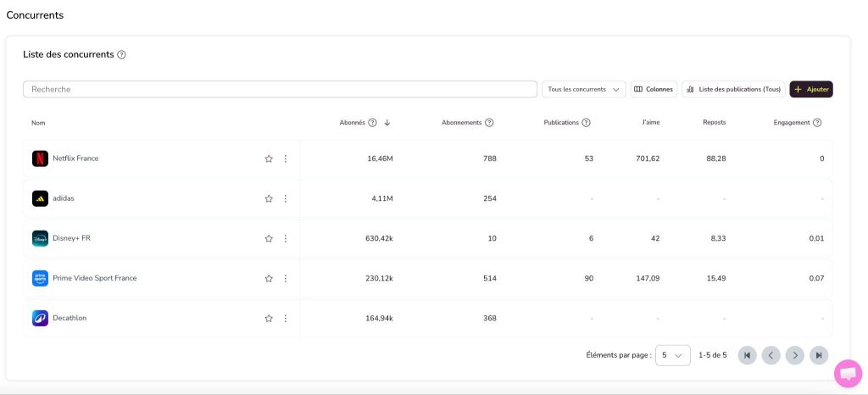Image resolution: width=868 pixels, height=395 pixels.
Task: Click the Abonnements column header label
Action: [462, 123]
